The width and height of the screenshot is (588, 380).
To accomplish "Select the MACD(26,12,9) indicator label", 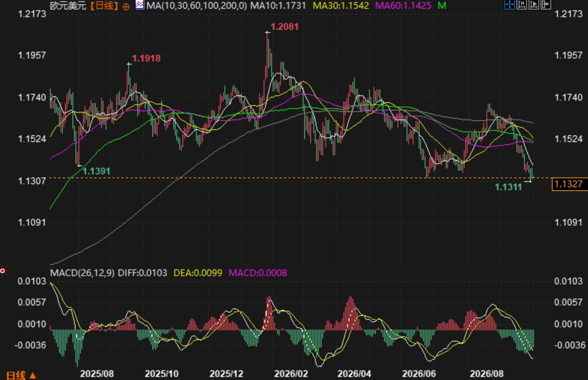I will (x=82, y=273).
